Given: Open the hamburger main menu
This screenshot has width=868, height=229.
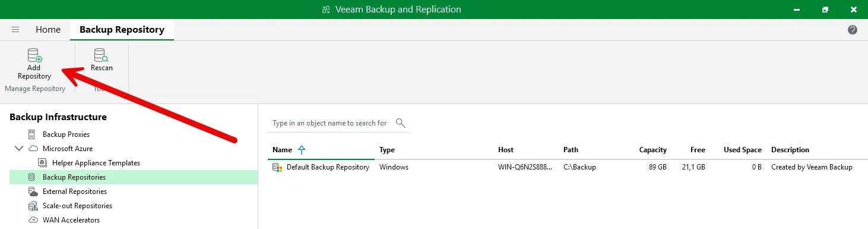Looking at the screenshot, I should click(x=15, y=30).
